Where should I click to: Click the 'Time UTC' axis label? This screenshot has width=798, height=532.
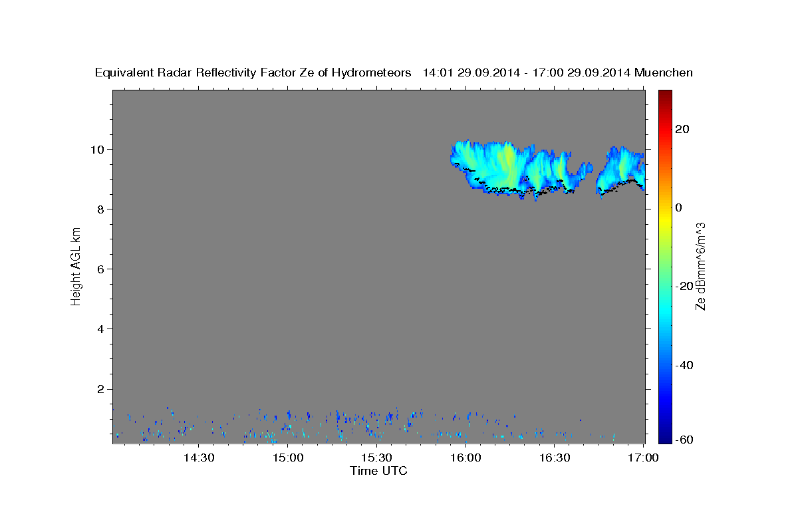click(378, 471)
